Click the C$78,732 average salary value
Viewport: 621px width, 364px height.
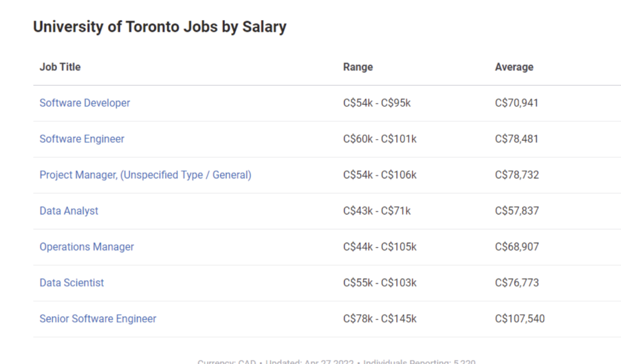tap(516, 175)
